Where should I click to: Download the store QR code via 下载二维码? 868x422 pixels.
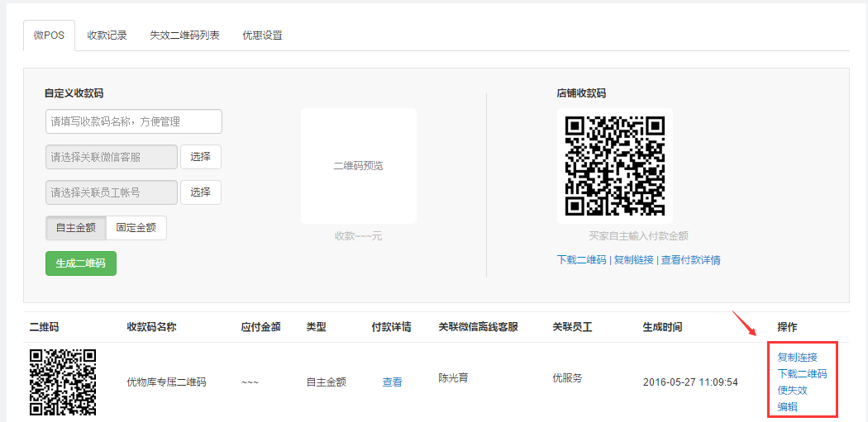[581, 260]
